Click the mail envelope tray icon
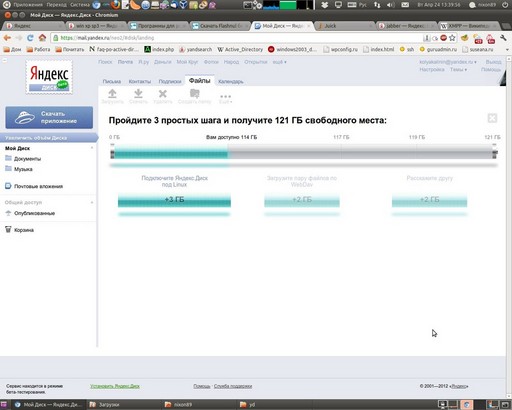This screenshot has height=410, width=512. click(x=405, y=5)
